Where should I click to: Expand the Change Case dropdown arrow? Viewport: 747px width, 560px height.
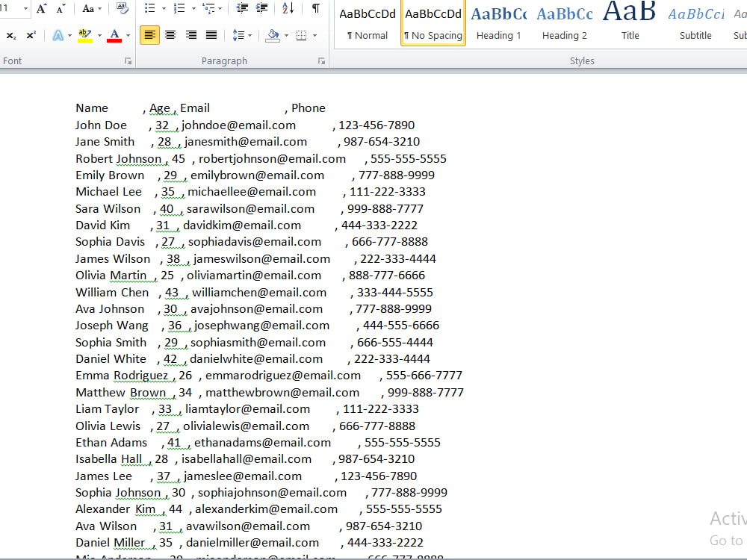[99, 8]
